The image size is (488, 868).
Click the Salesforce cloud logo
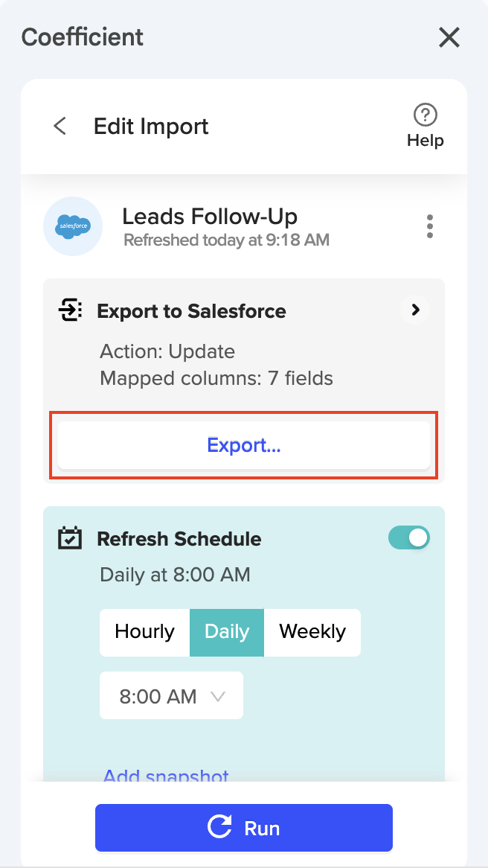coord(73,226)
